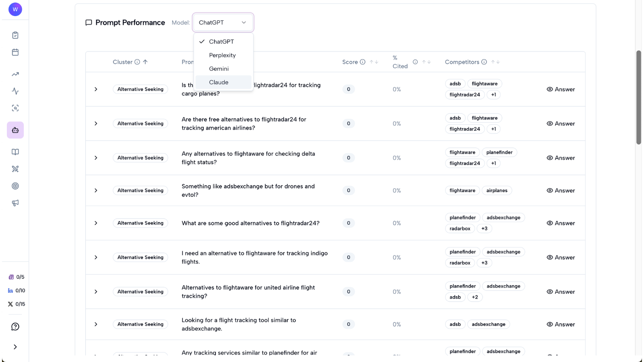Expand the cargo planes prompt row

point(96,89)
